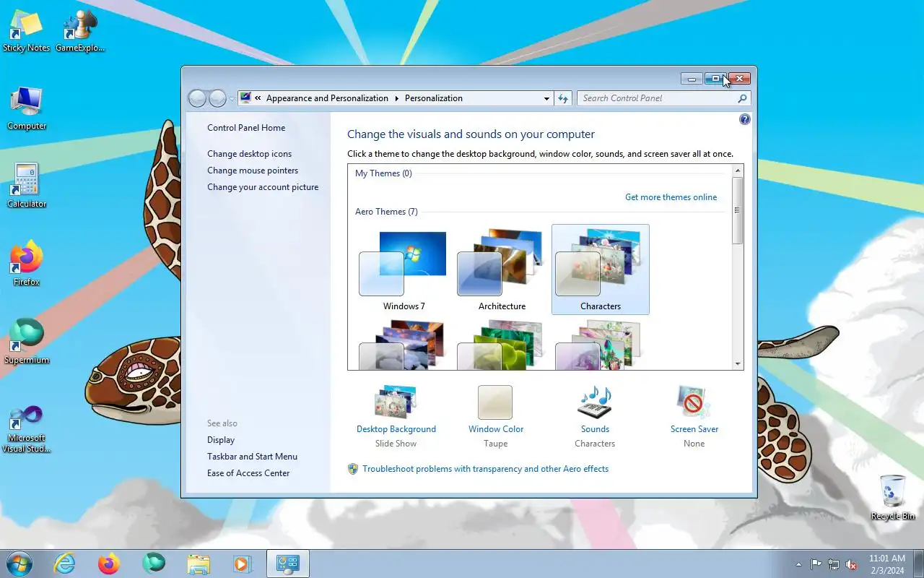The height and width of the screenshot is (578, 924).
Task: Select the green theme below Architecture
Action: (x=502, y=345)
